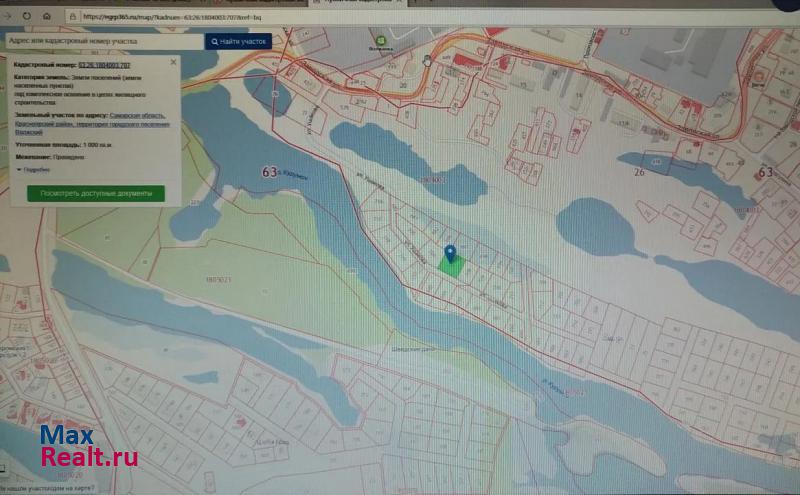The image size is (800, 495).
Task: Select the green highlighted land parcel
Action: [450, 266]
